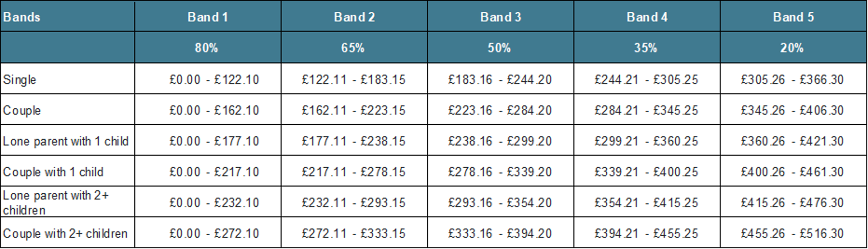Image resolution: width=868 pixels, height=249 pixels.
Task: Click the Couple row label
Action: [22, 110]
